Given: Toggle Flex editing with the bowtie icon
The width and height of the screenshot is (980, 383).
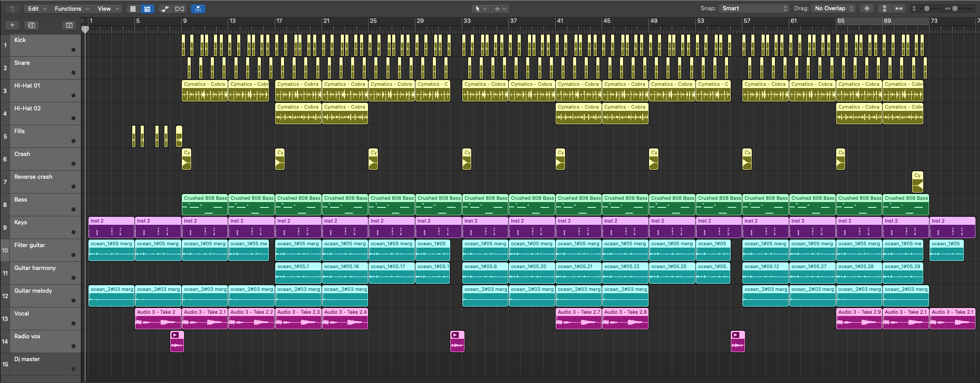Looking at the screenshot, I should 179,8.
